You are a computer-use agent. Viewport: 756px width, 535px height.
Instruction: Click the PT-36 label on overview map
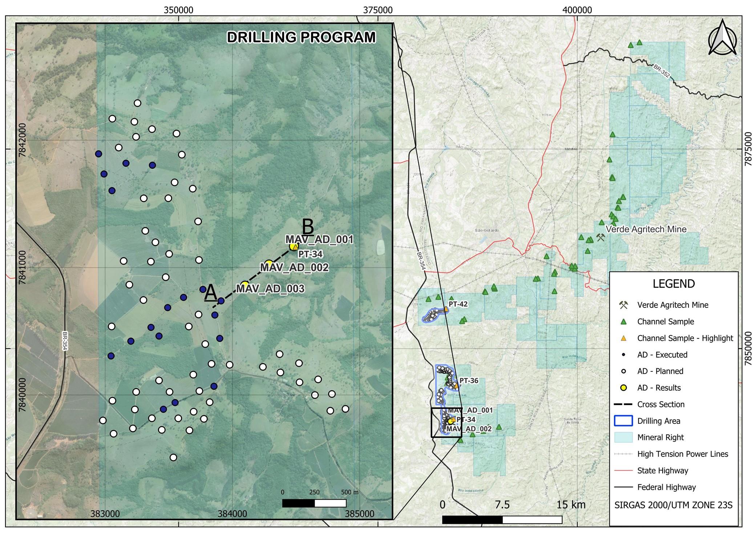point(469,381)
